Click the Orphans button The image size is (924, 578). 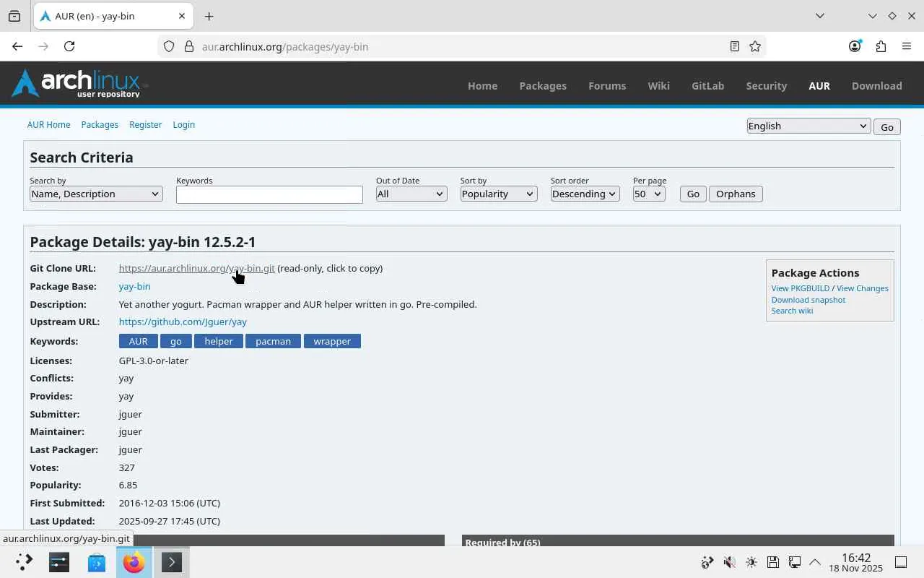click(736, 194)
